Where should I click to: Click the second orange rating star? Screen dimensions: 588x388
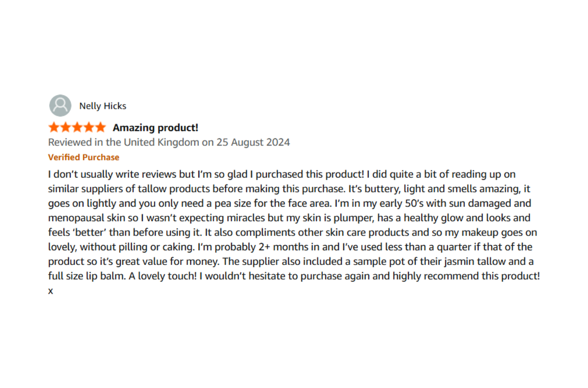click(65, 127)
